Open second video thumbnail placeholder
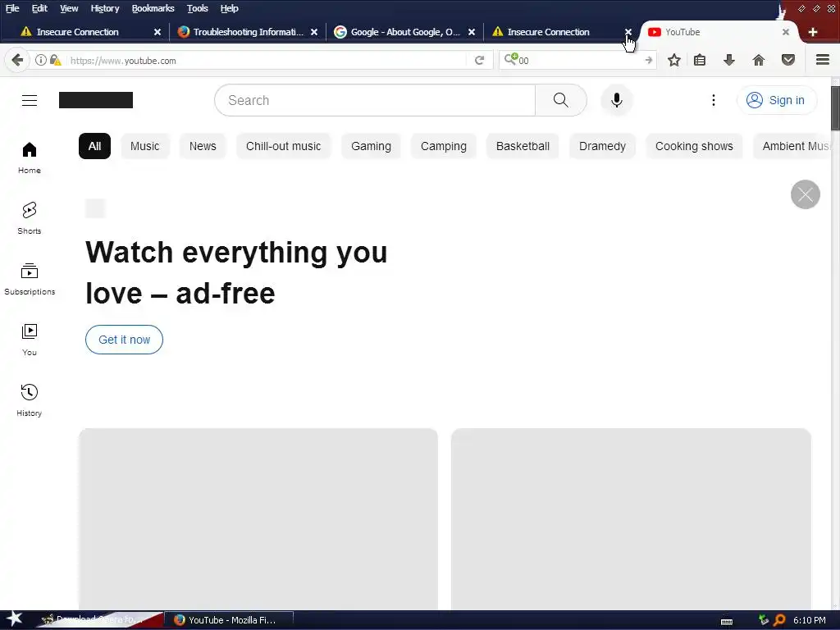Image resolution: width=840 pixels, height=630 pixels. 631,518
